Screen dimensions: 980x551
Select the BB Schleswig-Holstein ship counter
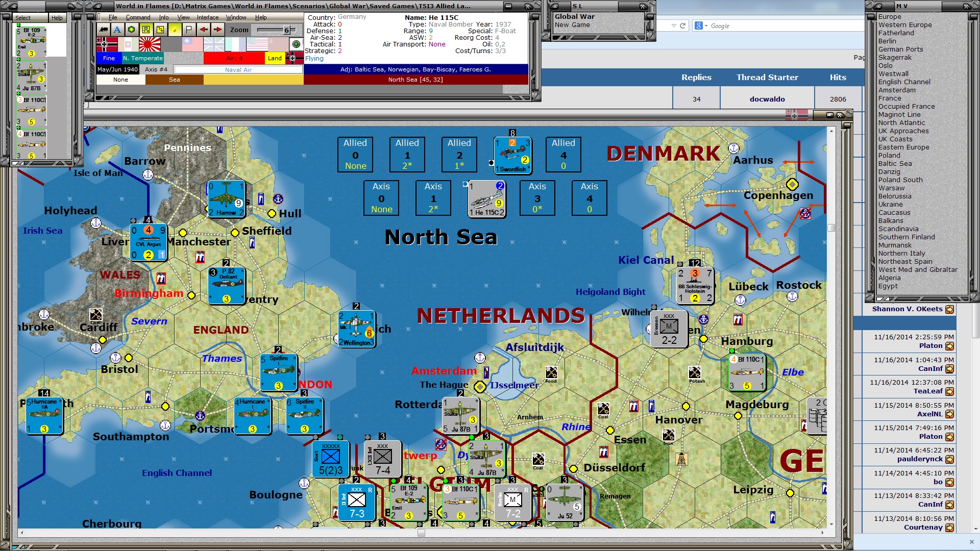pyautogui.click(x=695, y=286)
